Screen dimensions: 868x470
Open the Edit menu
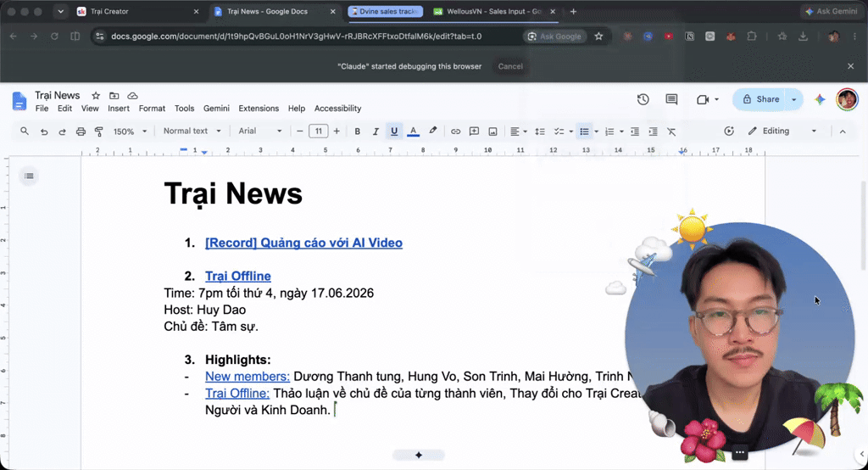point(64,108)
